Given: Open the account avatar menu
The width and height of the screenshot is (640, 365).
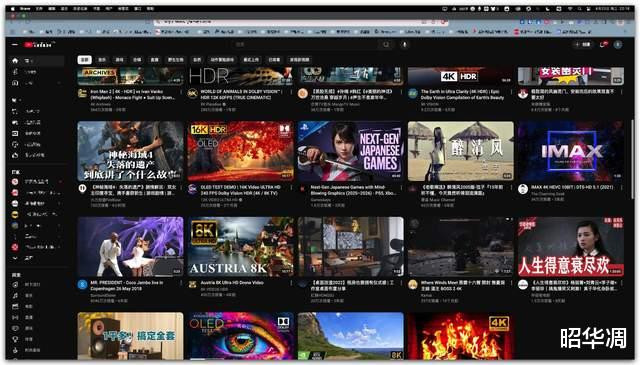Looking at the screenshot, I should 618,45.
